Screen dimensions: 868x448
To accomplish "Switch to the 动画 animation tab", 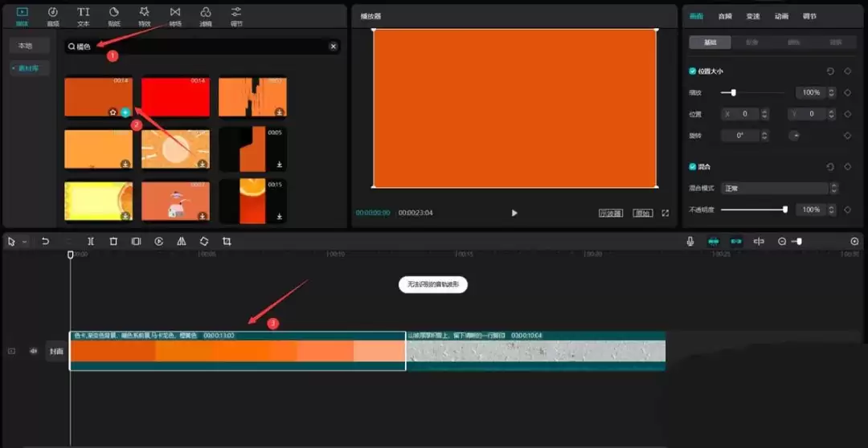I will pos(781,16).
